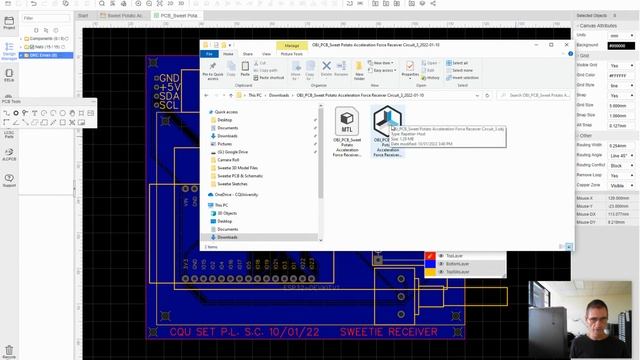Click the BottomLayer blue color swatch

(430, 264)
